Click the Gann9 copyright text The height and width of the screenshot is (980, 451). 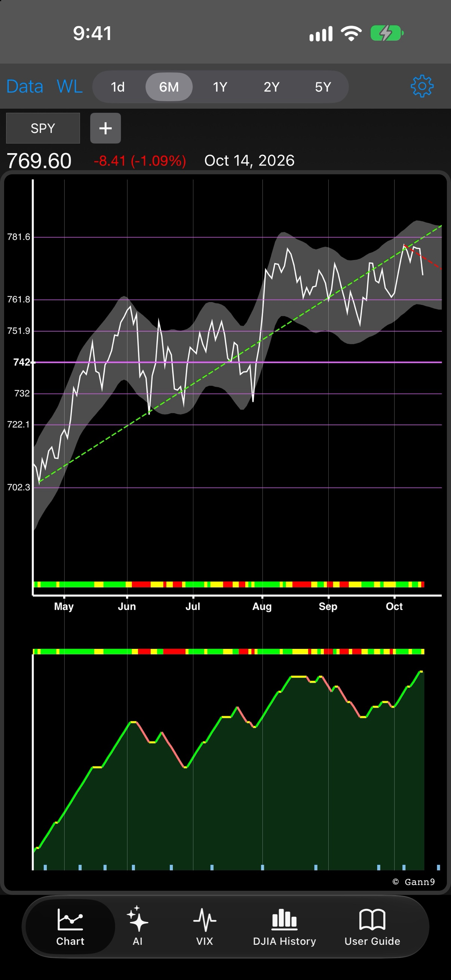pyautogui.click(x=414, y=882)
